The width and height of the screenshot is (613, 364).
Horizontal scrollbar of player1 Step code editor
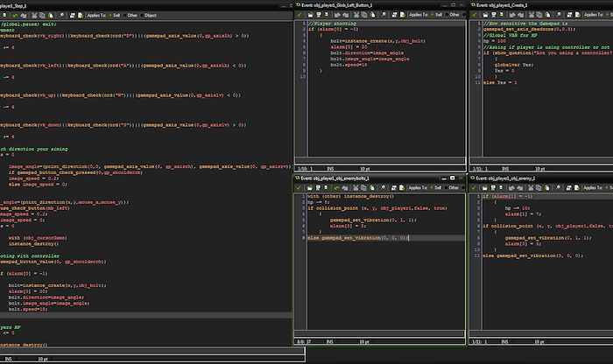pos(151,351)
